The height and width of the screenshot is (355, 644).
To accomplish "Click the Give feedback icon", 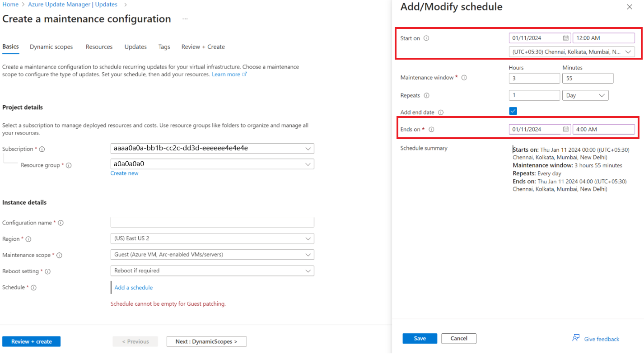I will (576, 338).
